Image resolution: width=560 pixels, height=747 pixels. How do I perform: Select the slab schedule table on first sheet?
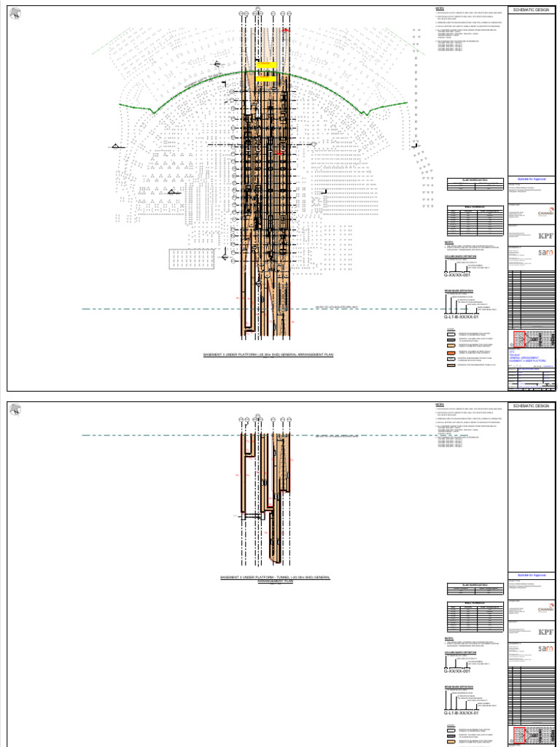[x=475, y=185]
